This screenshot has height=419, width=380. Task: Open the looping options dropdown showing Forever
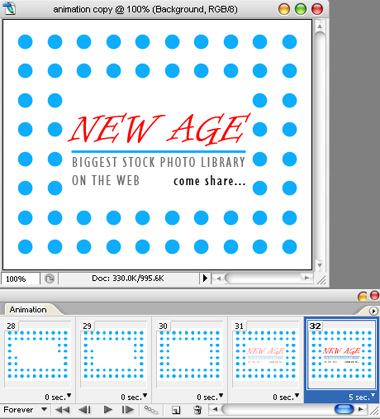tap(25, 409)
